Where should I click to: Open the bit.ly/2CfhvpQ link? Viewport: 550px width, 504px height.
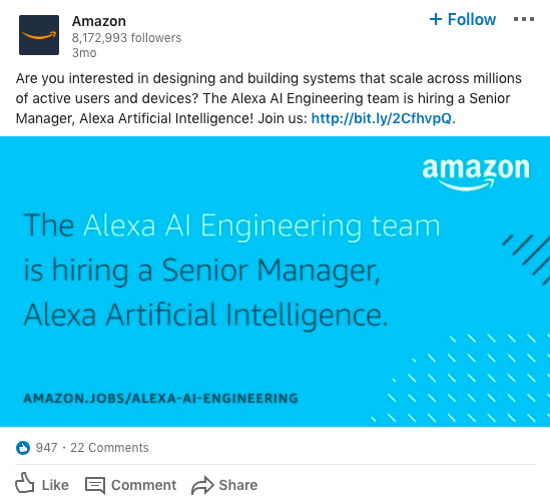click(x=381, y=119)
